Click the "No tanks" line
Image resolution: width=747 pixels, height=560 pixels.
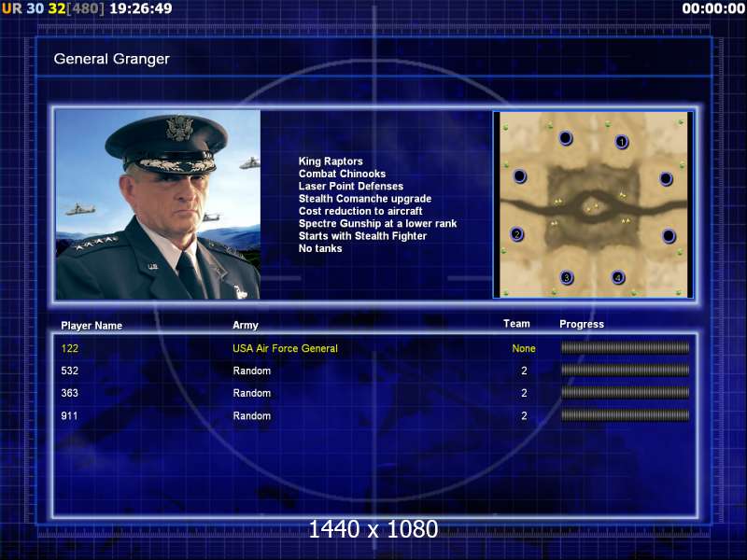(x=320, y=248)
